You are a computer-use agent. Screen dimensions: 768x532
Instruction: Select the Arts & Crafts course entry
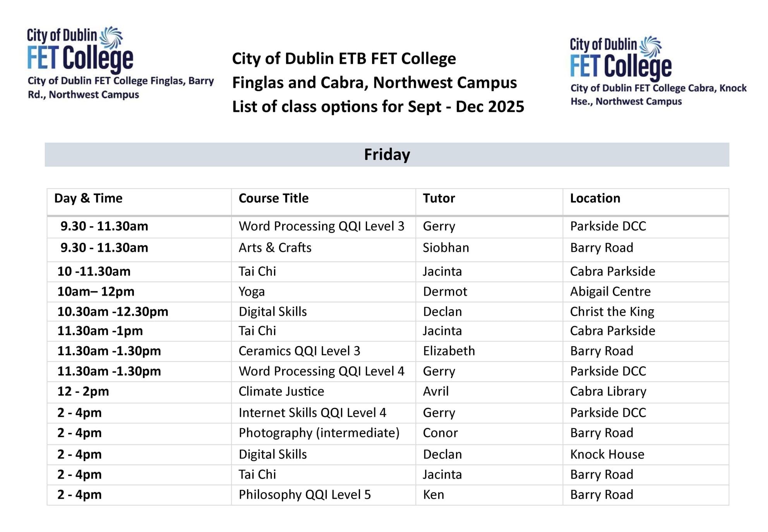275,248
